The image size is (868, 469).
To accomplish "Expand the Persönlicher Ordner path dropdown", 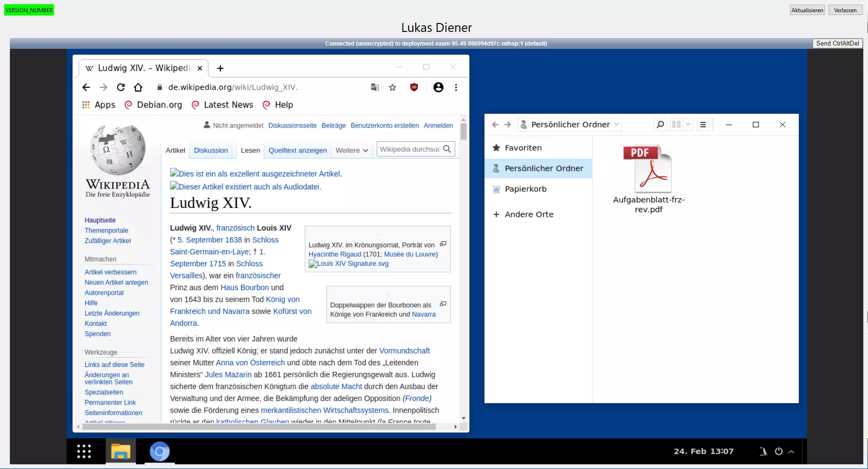I will tap(616, 124).
